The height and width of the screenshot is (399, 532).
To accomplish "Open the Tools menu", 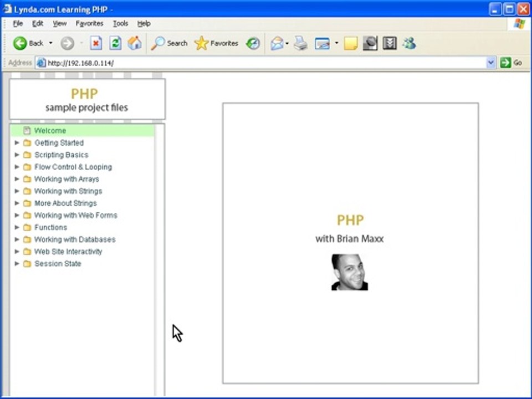I will (120, 23).
